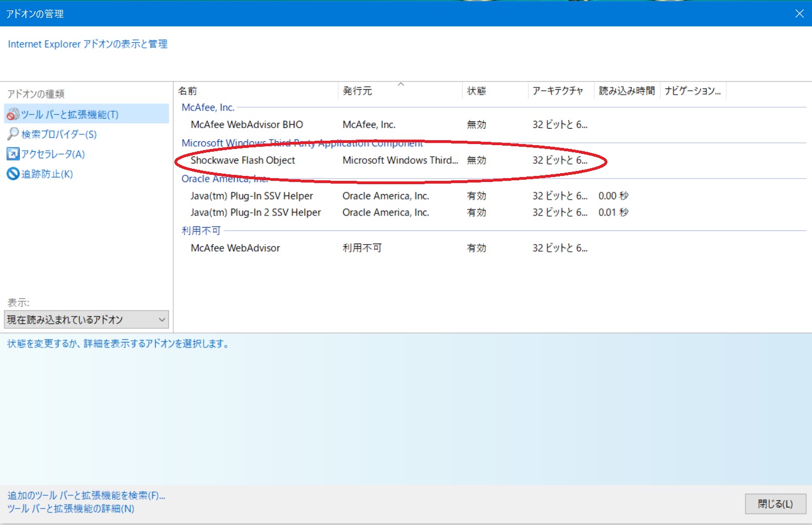Sort by アーキテクチャ column header

click(x=561, y=91)
